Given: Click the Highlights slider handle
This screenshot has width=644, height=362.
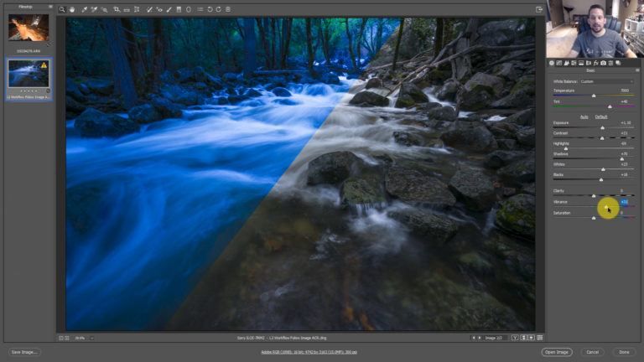Looking at the screenshot, I should click(566, 148).
